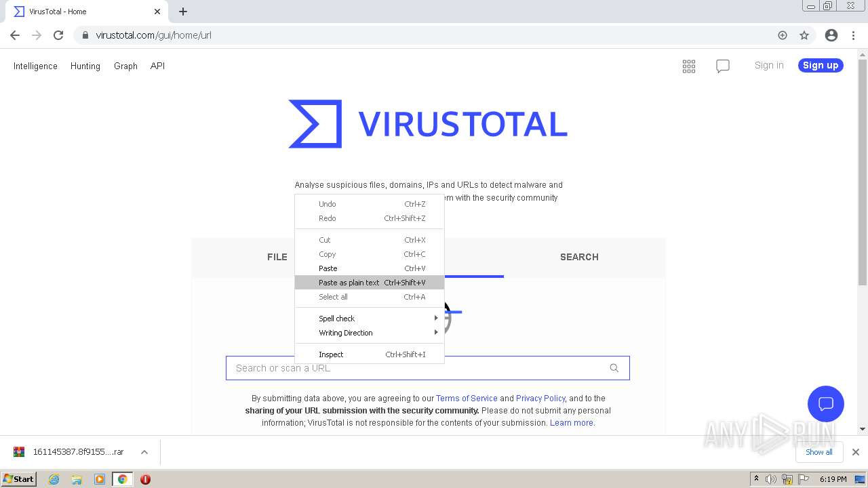
Task: Open the Graph nav link
Action: point(125,66)
